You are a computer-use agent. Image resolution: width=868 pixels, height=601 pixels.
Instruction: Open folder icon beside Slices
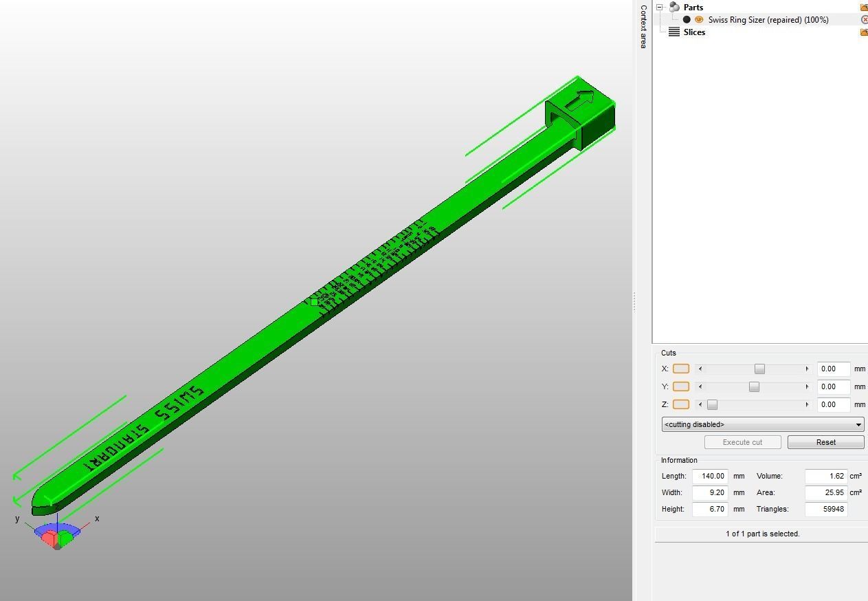[864, 32]
